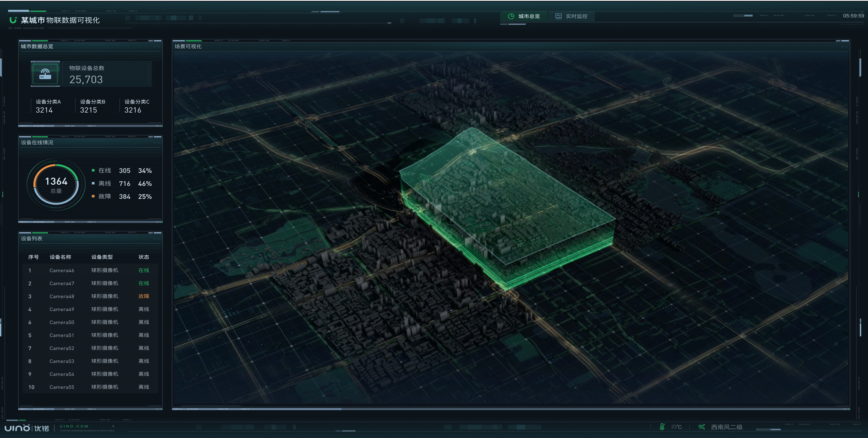Click the green U logo icon
Viewport: 868px width, 438px height.
[x=13, y=20]
